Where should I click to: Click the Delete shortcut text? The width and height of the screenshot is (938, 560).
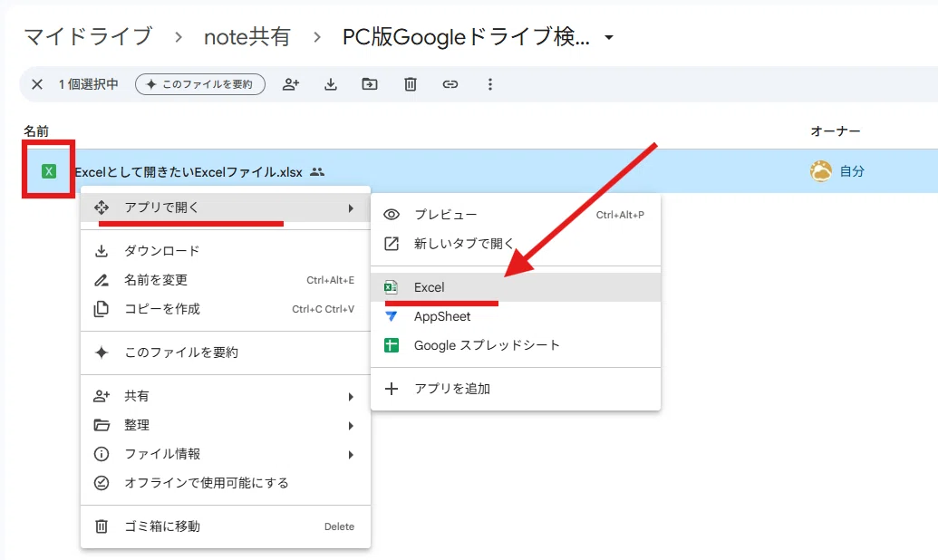(339, 526)
